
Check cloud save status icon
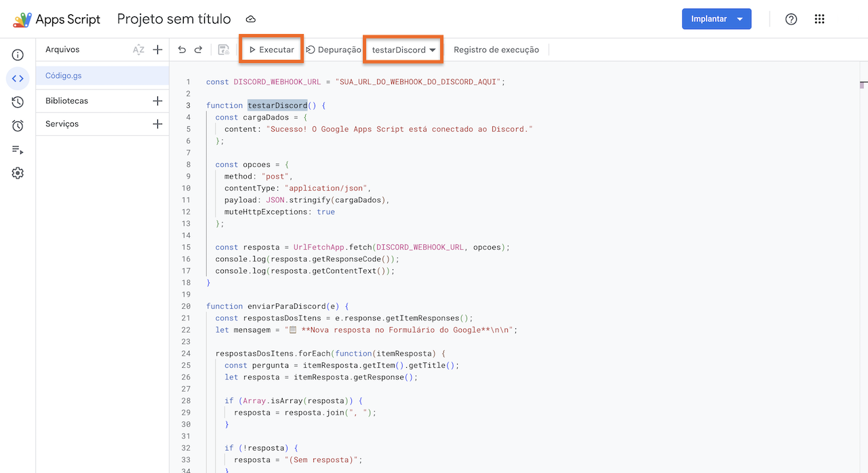coord(250,19)
